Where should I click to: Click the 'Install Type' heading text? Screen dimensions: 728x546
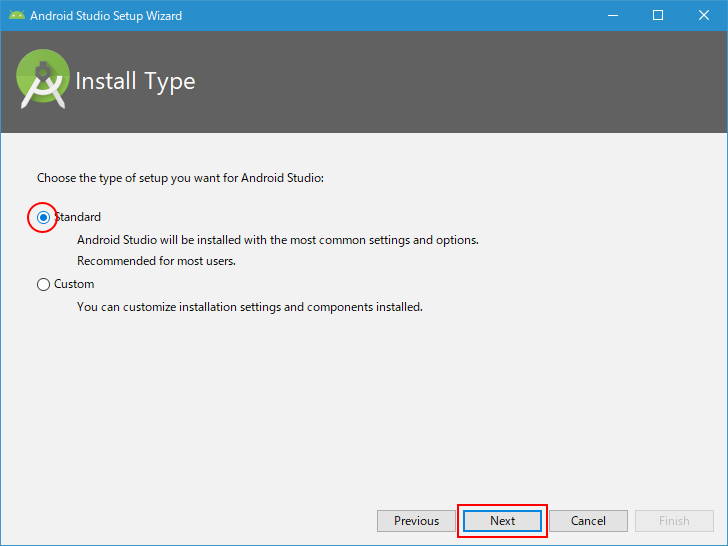pyautogui.click(x=135, y=82)
